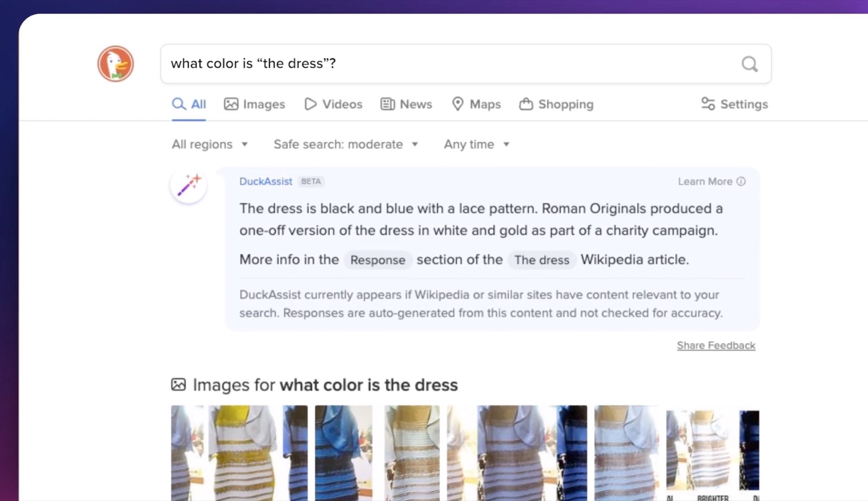This screenshot has width=868, height=501.
Task: Click the DuckDuckGo duck logo
Action: coord(116,64)
